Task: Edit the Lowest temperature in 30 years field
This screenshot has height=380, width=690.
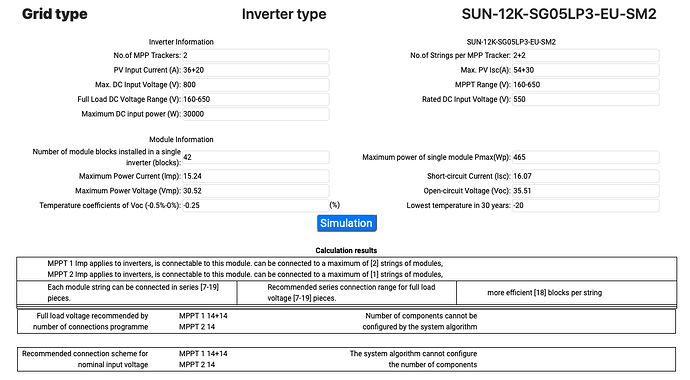Action: [586, 205]
